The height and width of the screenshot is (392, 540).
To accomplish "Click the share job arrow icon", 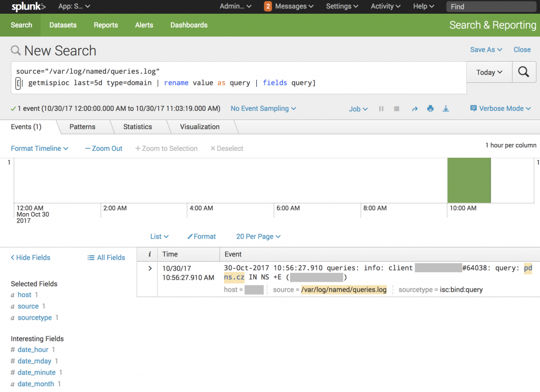I will 414,109.
